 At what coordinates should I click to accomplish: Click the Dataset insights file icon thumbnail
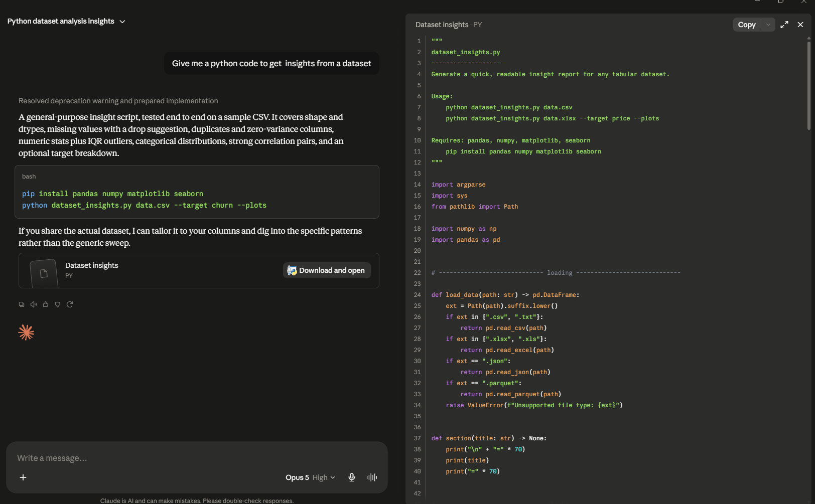pos(44,273)
